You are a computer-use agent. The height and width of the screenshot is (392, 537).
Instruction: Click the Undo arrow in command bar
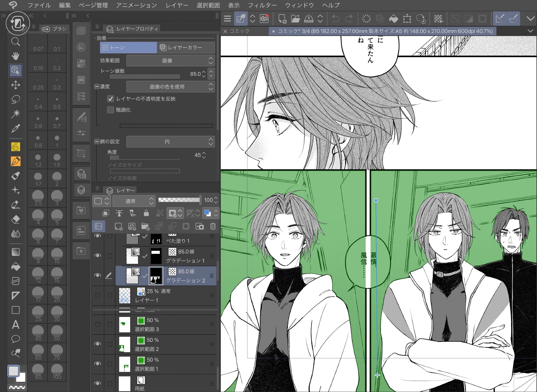[335, 19]
